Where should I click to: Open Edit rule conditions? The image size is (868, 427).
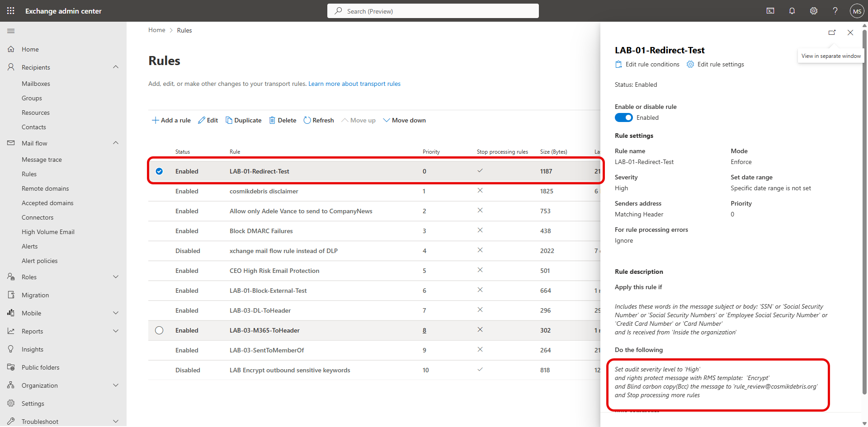tap(647, 64)
